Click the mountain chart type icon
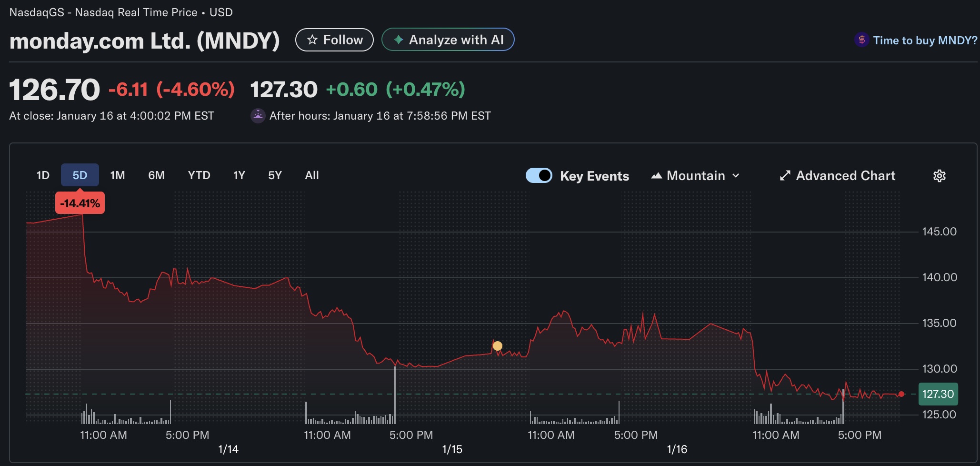The height and width of the screenshot is (466, 980). 657,176
